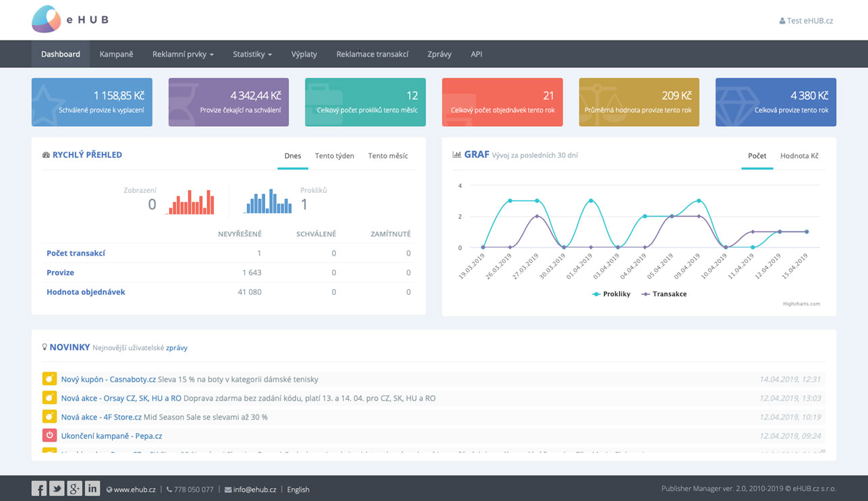This screenshot has height=501, width=868.
Task: Click the 27.03.2019 Transakce data point
Action: 537,216
